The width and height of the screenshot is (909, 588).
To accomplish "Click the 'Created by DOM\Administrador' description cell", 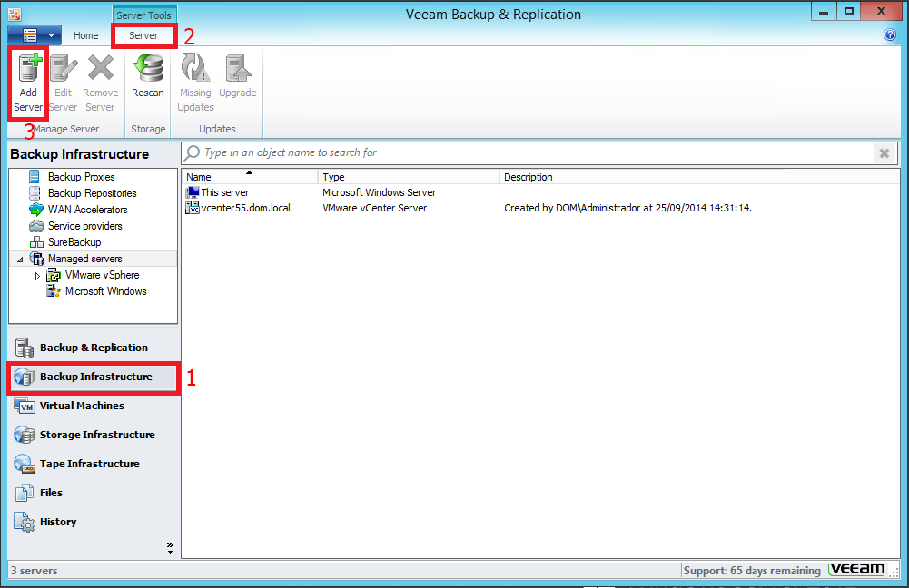I will 627,208.
